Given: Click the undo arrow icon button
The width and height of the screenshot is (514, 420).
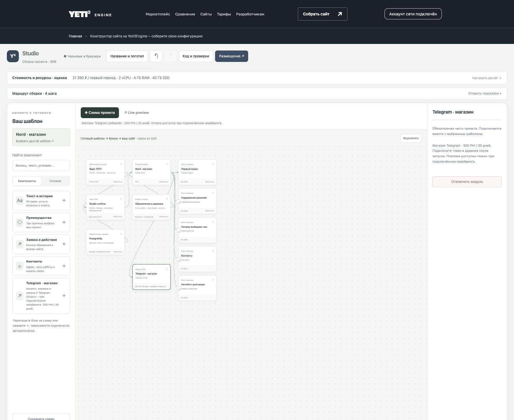Looking at the screenshot, I should click(156, 56).
